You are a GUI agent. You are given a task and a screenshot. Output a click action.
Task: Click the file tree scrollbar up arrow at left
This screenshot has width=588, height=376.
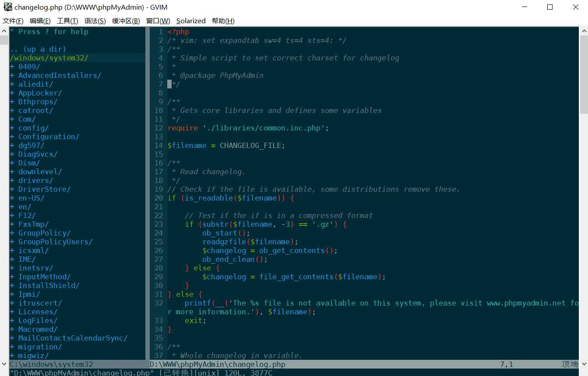[4, 31]
